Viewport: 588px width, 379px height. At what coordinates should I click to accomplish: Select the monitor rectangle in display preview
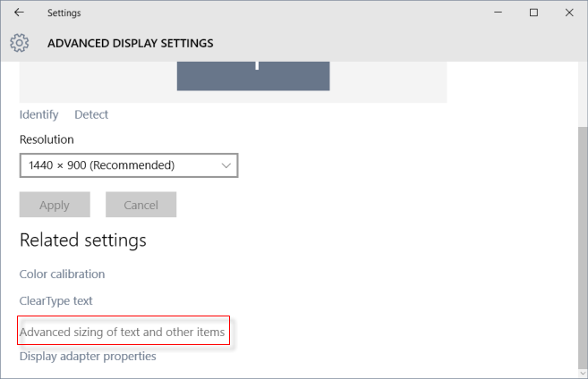coord(253,75)
